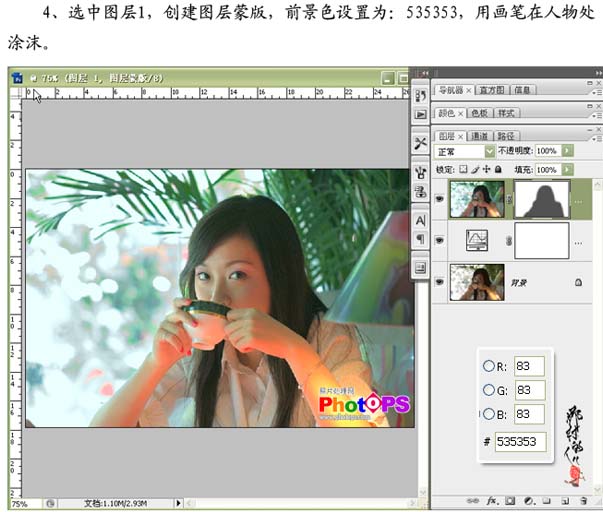The height and width of the screenshot is (512, 603).
Task: Toggle visibility of the 背景 layer
Action: [441, 283]
